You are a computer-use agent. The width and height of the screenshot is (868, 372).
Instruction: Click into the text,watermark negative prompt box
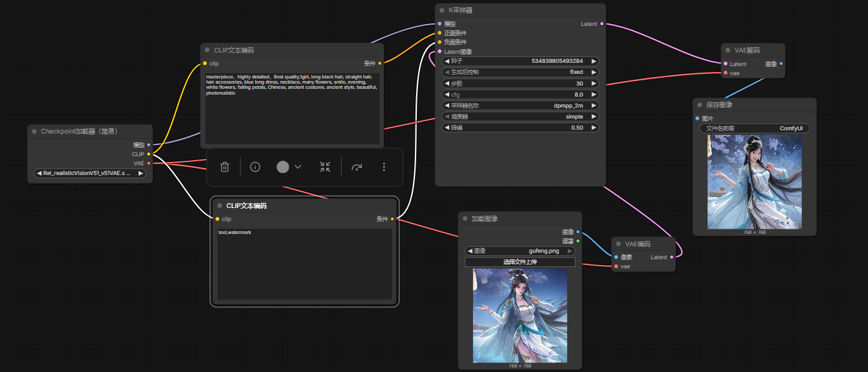pyautogui.click(x=304, y=264)
